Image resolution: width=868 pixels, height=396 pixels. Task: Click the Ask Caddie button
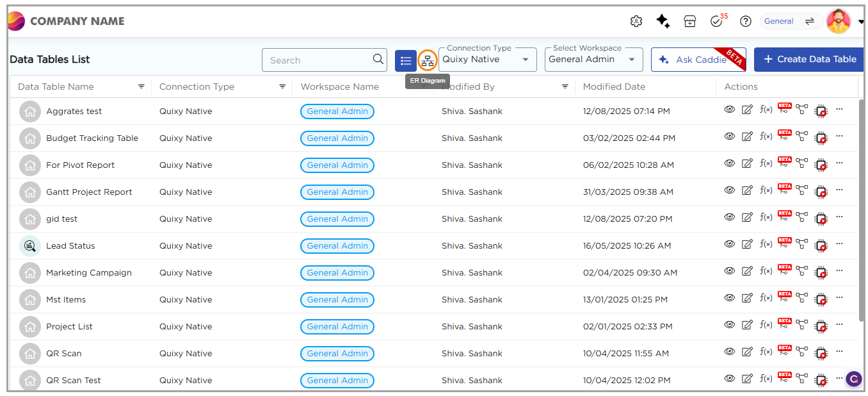point(695,60)
